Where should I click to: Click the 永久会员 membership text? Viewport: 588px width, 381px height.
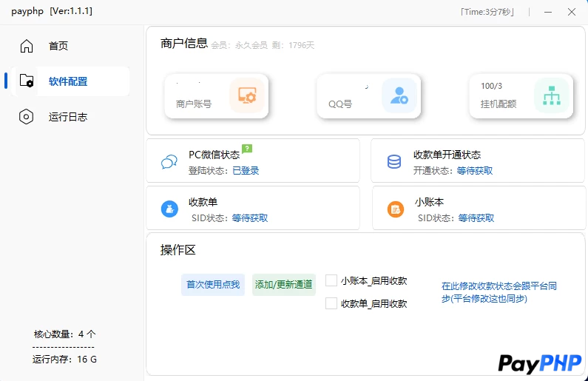(251, 45)
